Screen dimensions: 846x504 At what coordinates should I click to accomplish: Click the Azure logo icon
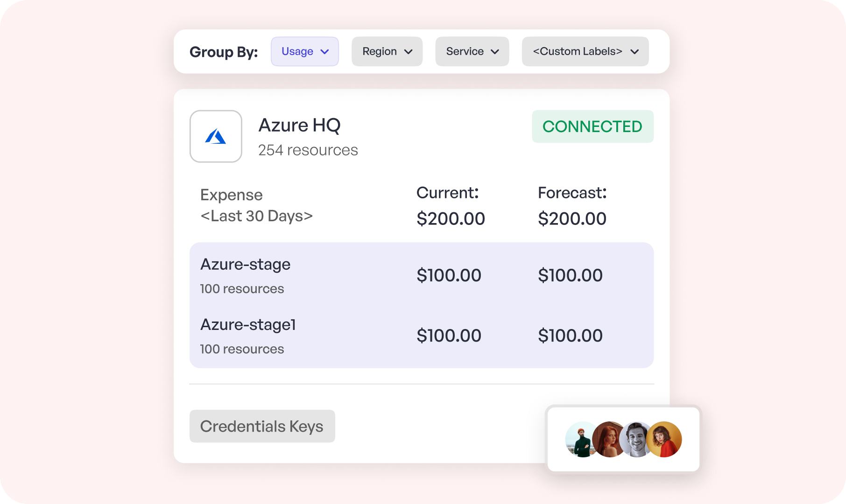216,136
